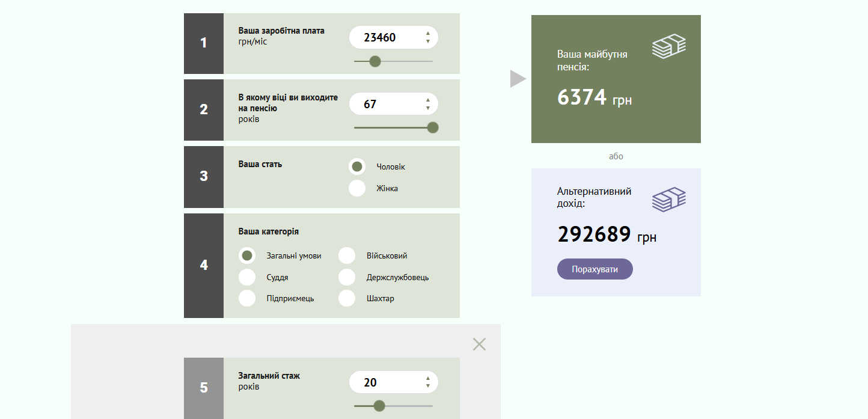
Task: Increase retirement age with the up arrow
Action: (x=427, y=100)
